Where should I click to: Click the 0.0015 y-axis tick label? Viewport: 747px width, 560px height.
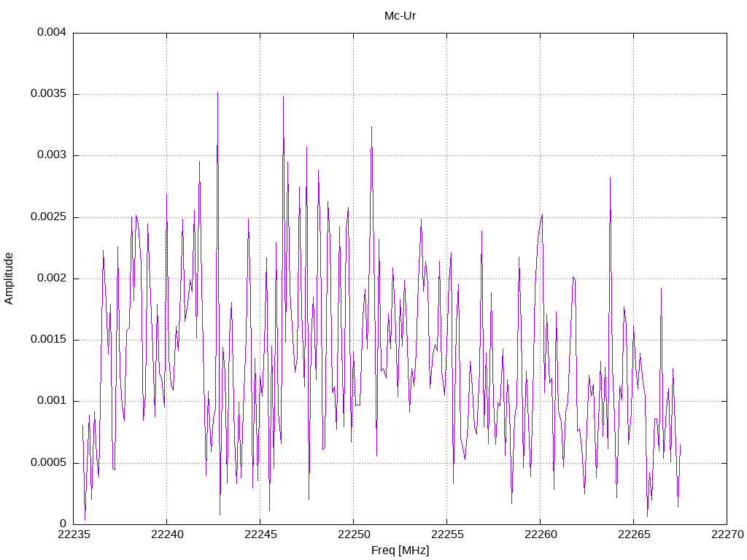click(48, 340)
